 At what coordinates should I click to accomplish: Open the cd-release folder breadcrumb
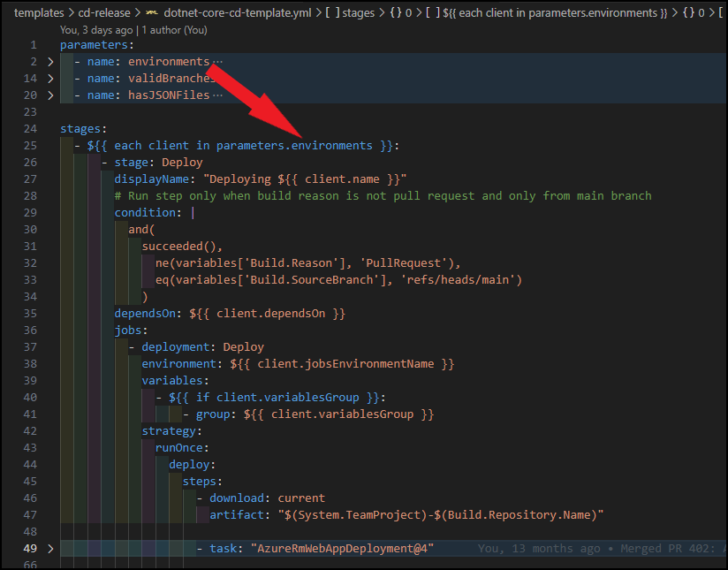coord(103,12)
